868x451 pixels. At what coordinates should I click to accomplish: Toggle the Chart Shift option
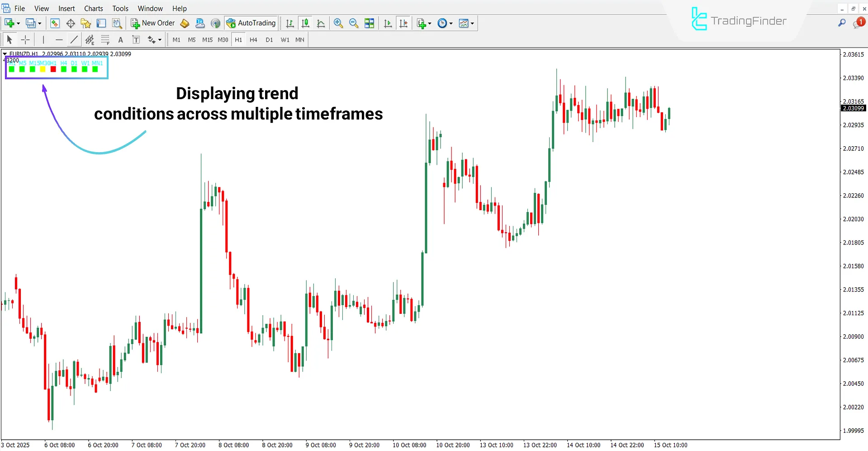click(404, 23)
